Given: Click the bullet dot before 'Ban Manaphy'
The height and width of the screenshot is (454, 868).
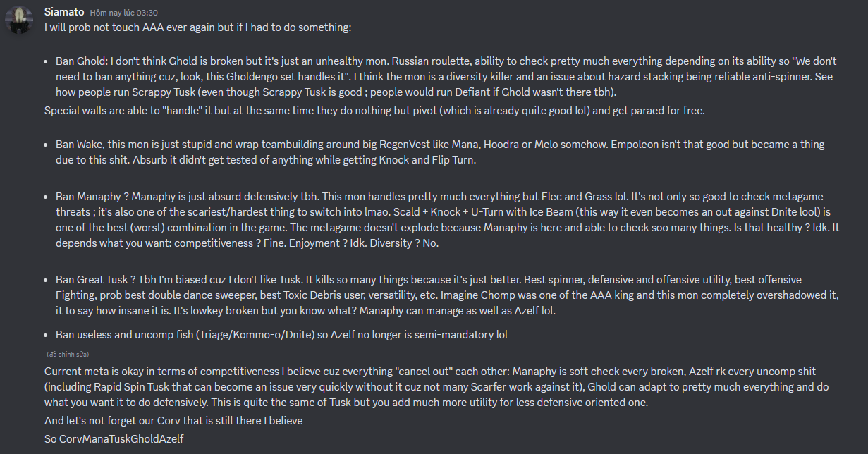Looking at the screenshot, I should (47, 197).
